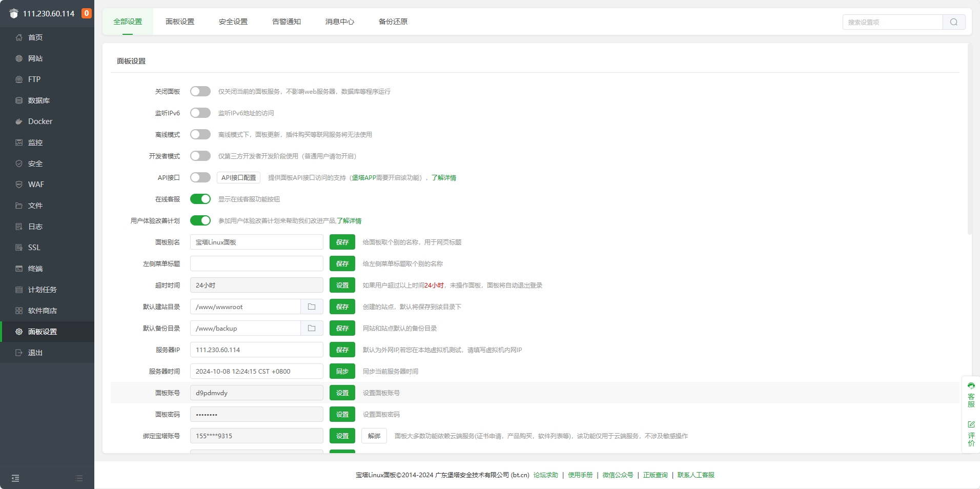
Task: Open the Backup and Restore tab
Action: [393, 22]
